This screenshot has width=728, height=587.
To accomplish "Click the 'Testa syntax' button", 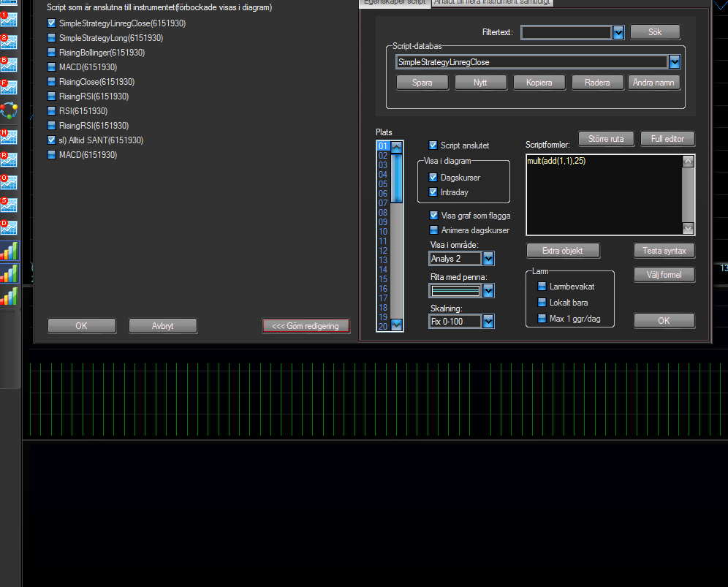I will (664, 251).
